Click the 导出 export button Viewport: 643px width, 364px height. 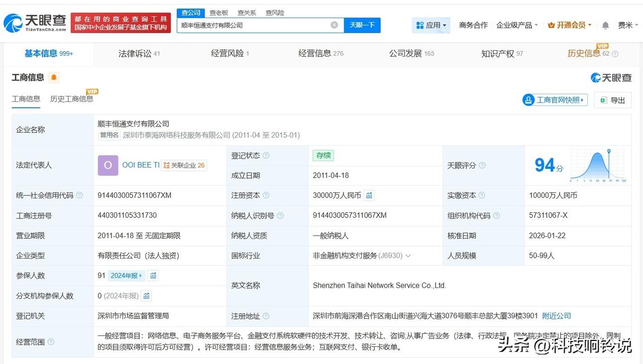[x=612, y=100]
